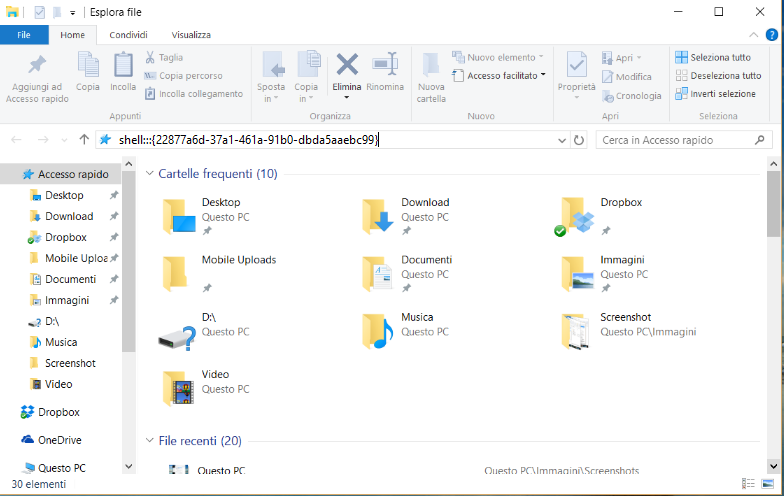
Task: Select the Musica folder in Cartelle frequenti
Action: point(406,330)
